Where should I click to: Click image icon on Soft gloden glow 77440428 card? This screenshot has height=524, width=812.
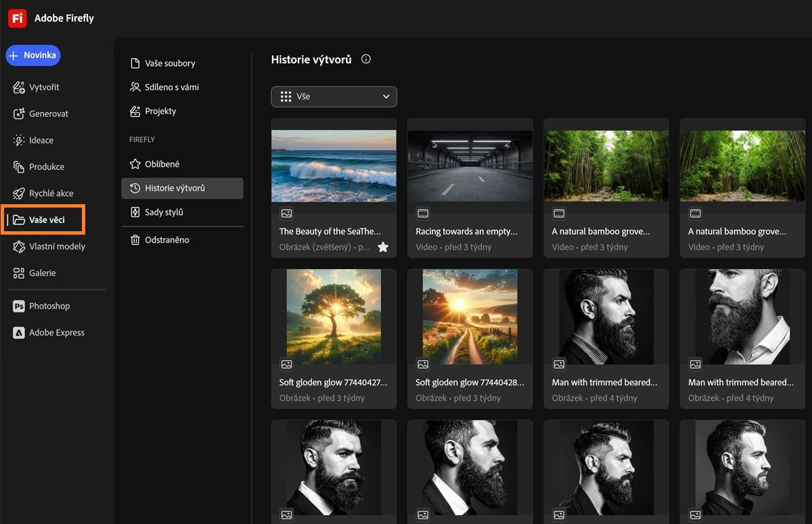[x=423, y=364]
